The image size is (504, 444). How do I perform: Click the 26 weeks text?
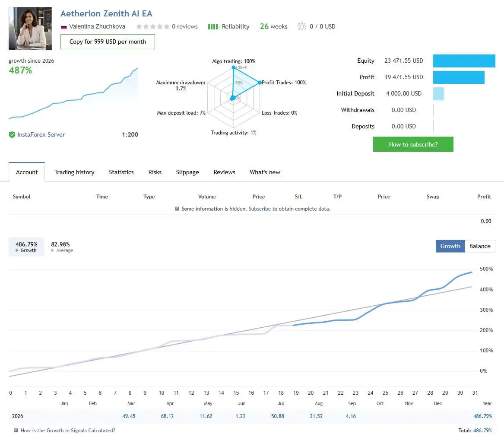[273, 26]
